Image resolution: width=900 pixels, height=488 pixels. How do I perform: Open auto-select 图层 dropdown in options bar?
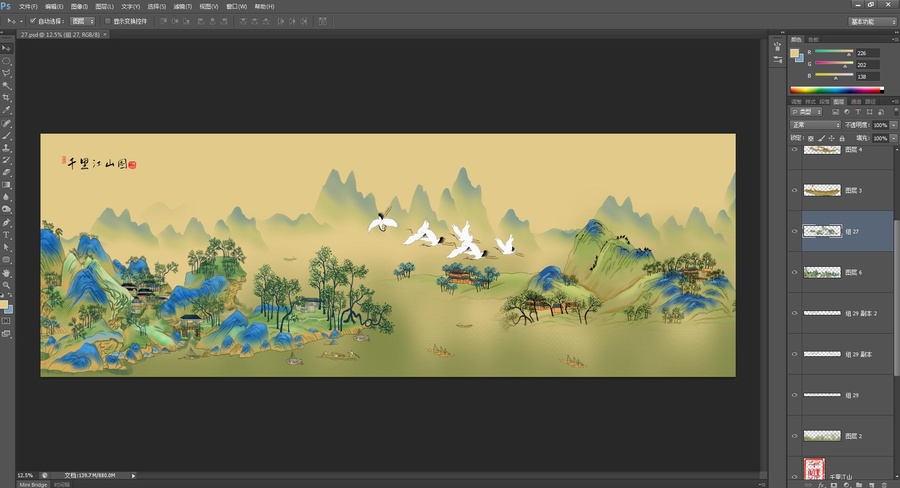(83, 21)
